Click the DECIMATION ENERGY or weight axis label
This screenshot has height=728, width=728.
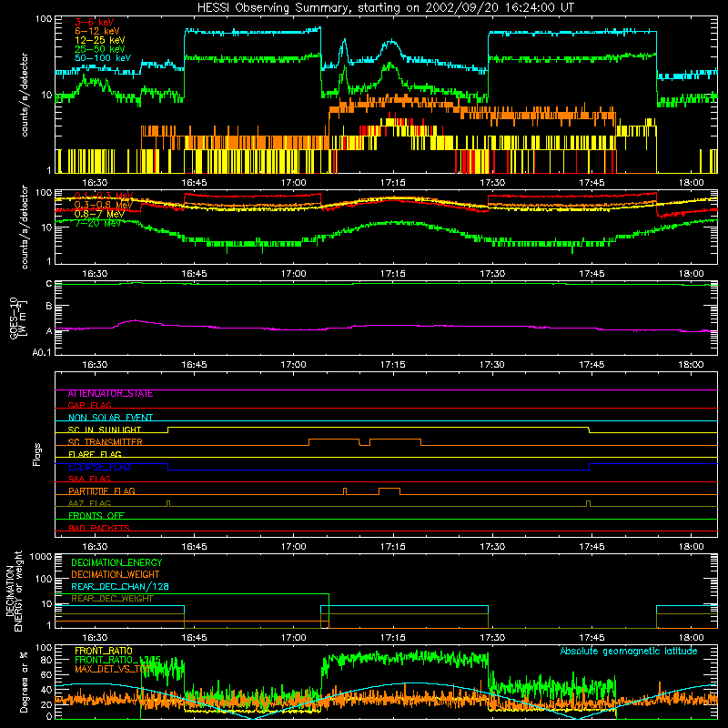tap(14, 591)
